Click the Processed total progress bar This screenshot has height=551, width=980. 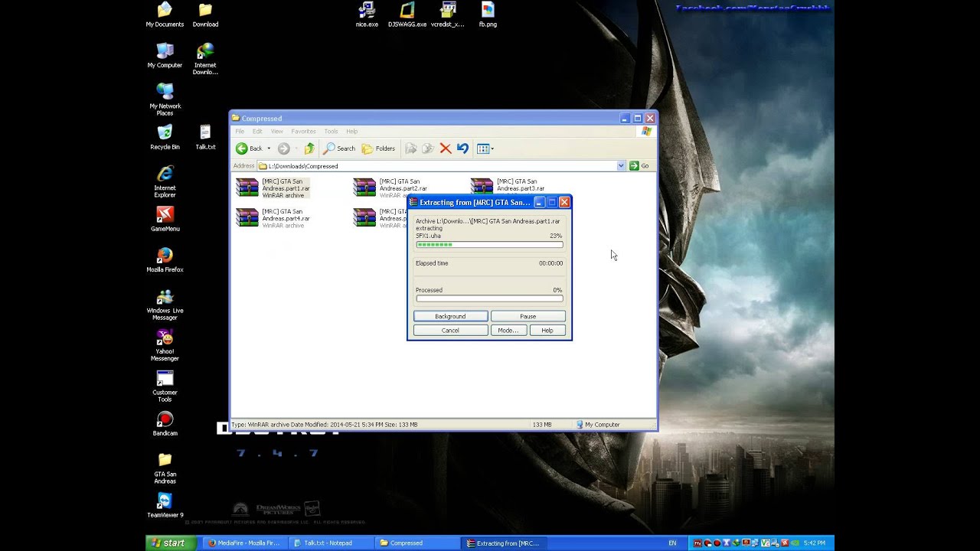(489, 298)
